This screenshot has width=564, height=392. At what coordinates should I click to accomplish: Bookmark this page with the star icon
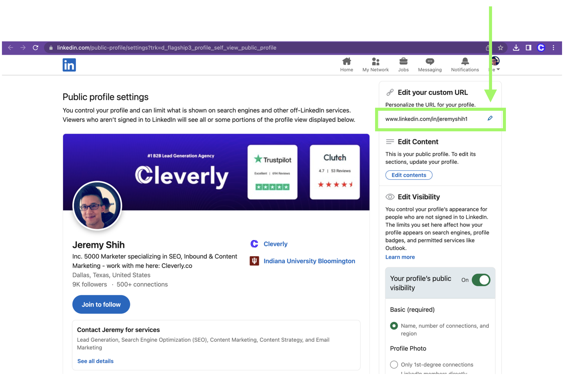[500, 48]
